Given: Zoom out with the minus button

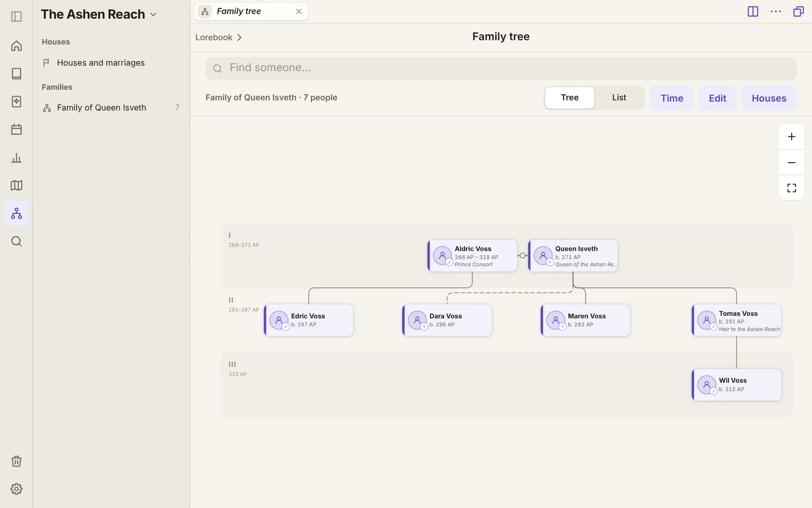Looking at the screenshot, I should [x=792, y=163].
